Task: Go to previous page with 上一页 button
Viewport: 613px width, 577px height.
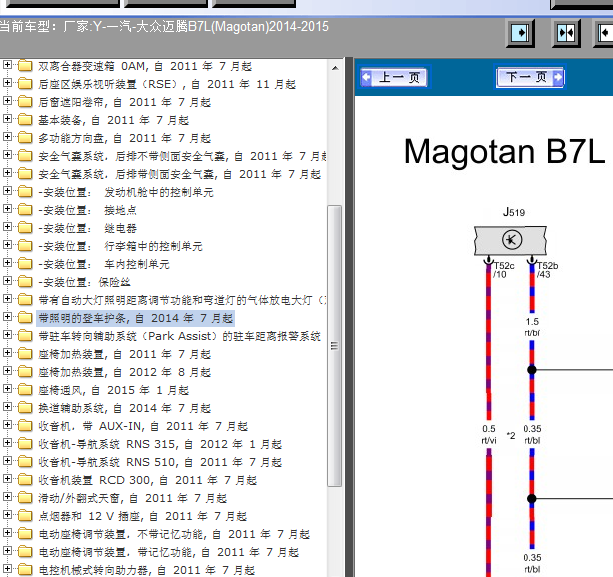Action: pyautogui.click(x=394, y=77)
